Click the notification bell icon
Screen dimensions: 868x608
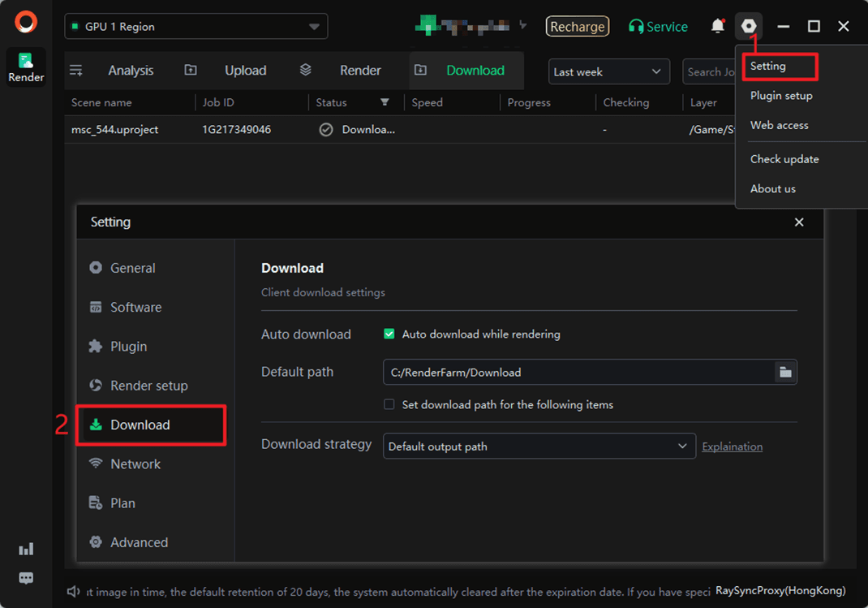717,26
